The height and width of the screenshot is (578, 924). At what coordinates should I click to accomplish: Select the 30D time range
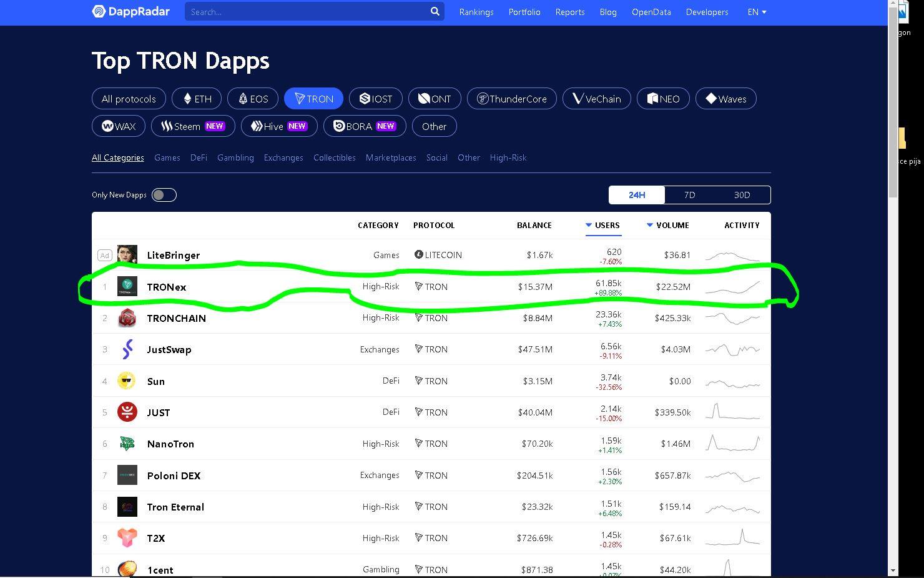[x=742, y=195]
